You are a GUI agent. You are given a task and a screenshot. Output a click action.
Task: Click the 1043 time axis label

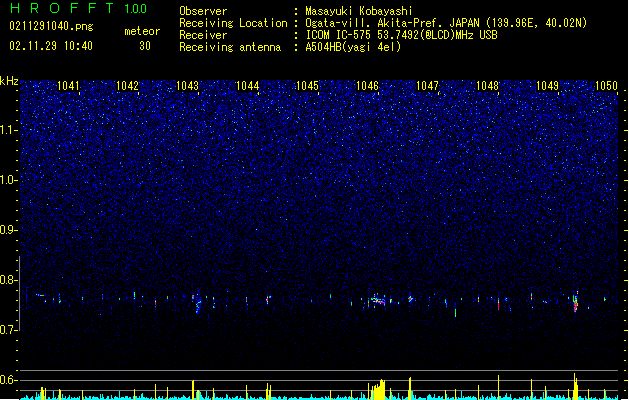187,86
